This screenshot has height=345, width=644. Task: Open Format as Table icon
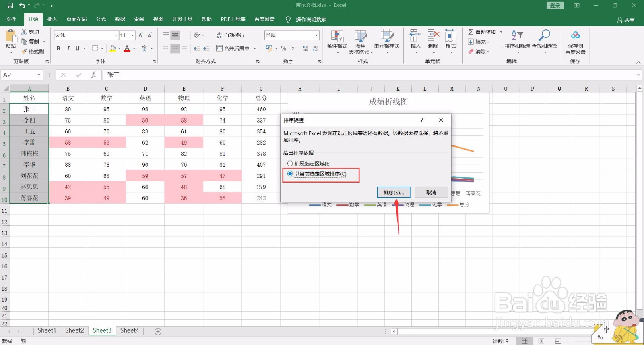pos(361,36)
